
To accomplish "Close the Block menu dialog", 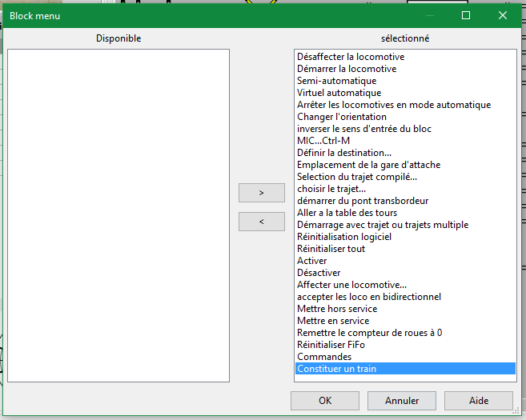I will click(503, 15).
